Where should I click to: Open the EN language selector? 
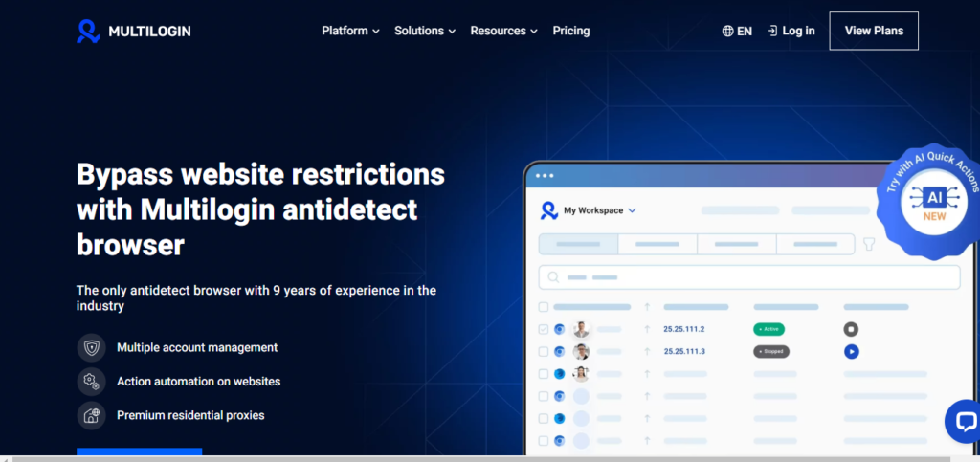point(737,31)
